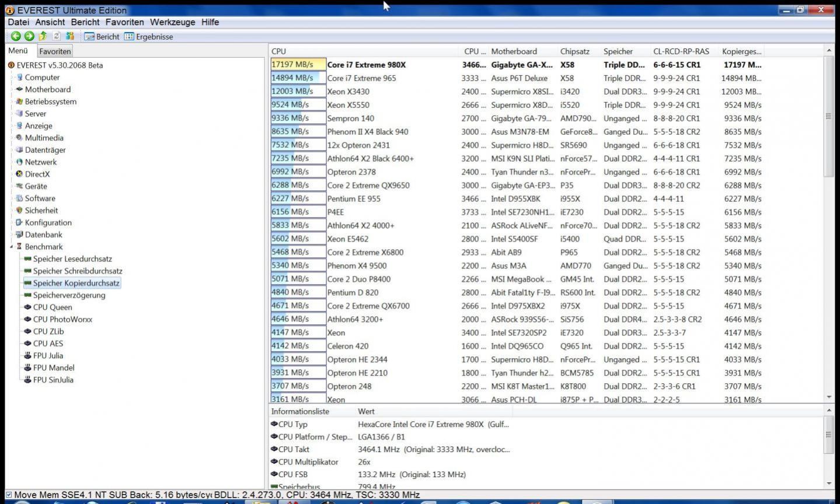The width and height of the screenshot is (840, 504).
Task: Open Server category icon
Action: point(20,114)
